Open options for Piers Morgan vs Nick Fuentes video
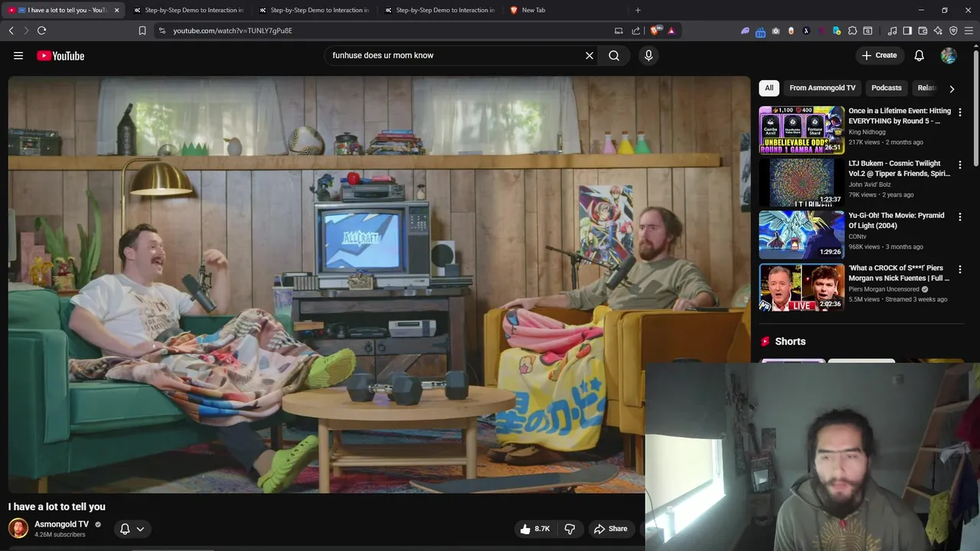Viewport: 980px width, 551px height. tap(960, 269)
